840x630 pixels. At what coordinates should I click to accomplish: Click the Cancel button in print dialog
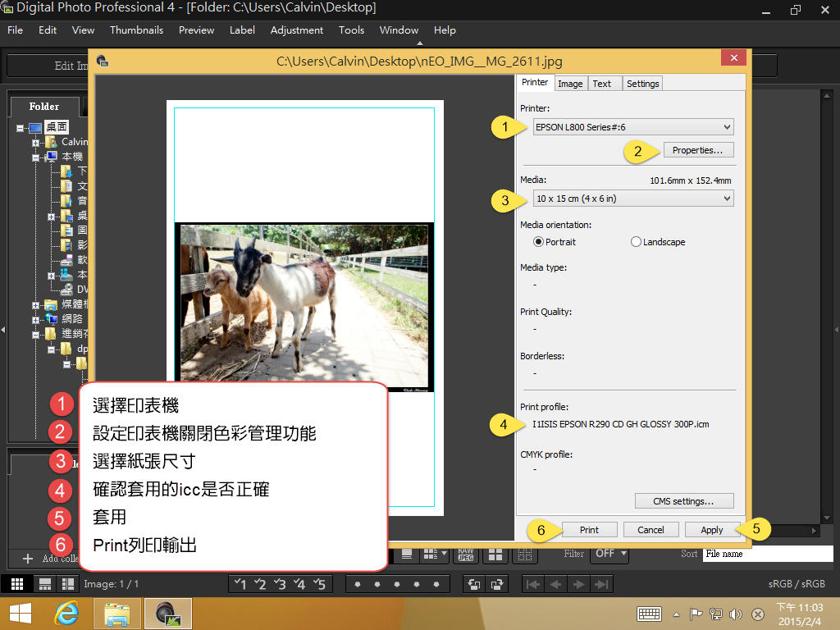[651, 530]
